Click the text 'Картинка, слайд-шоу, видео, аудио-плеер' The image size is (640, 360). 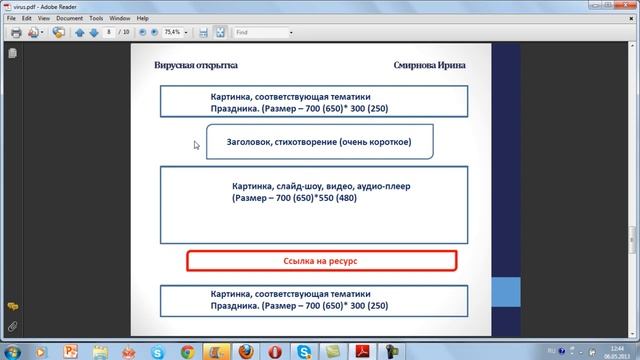pos(321,186)
